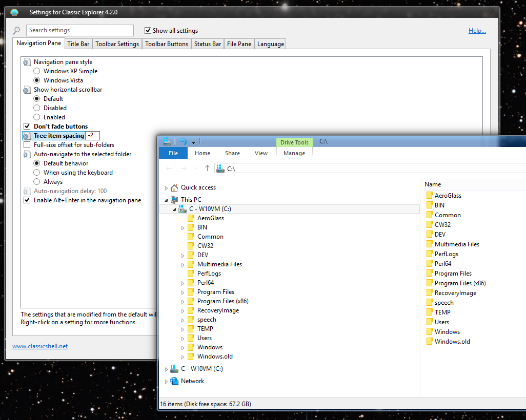Click the Forward arrow in Explorer
The width and height of the screenshot is (526, 420).
pos(184,169)
